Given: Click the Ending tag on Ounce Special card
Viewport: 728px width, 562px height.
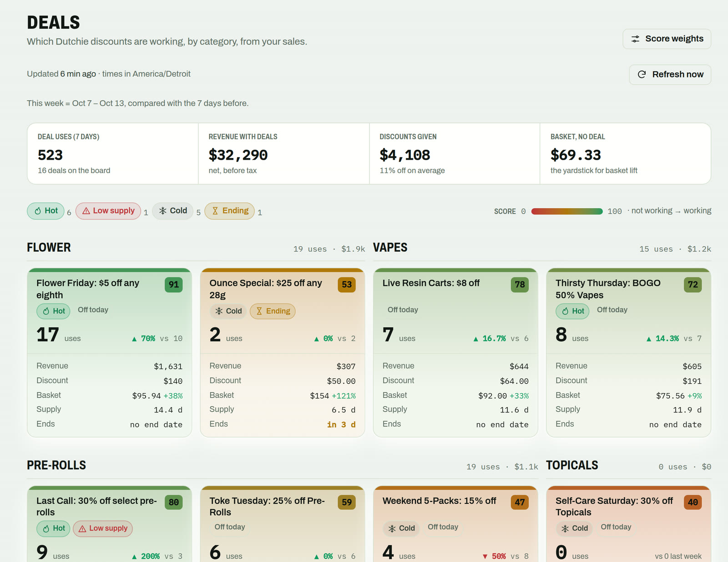Looking at the screenshot, I should click(x=273, y=311).
